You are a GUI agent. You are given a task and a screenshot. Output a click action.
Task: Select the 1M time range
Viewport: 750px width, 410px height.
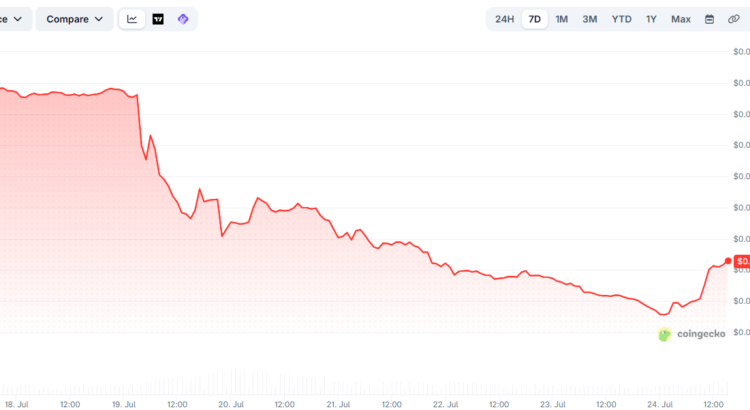coord(562,19)
